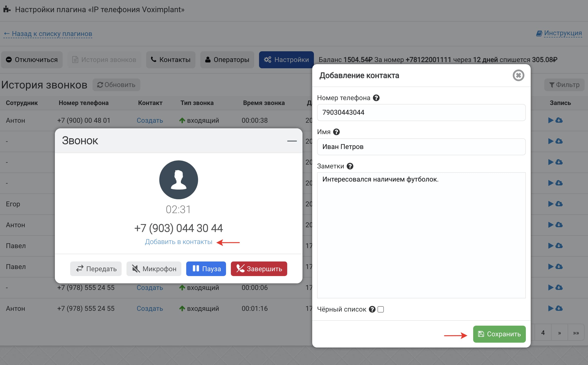
Task: Open the История звонков tab
Action: coord(104,60)
